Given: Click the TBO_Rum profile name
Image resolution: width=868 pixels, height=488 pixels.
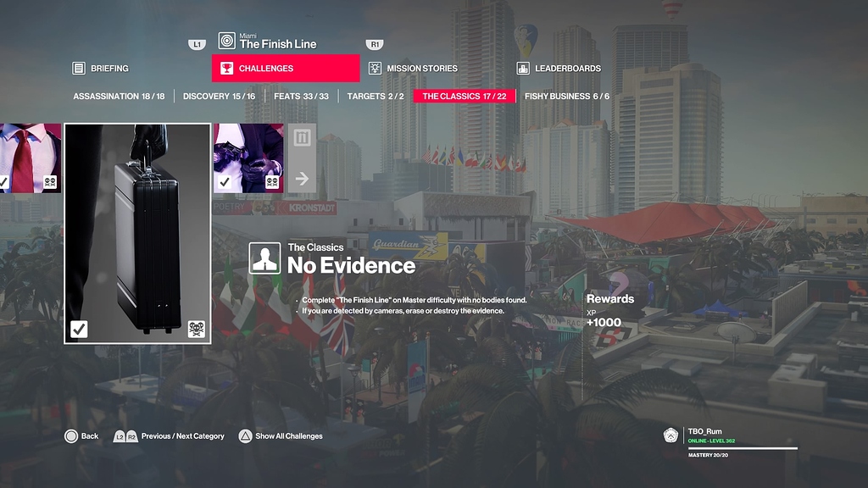Looking at the screenshot, I should pos(704,431).
